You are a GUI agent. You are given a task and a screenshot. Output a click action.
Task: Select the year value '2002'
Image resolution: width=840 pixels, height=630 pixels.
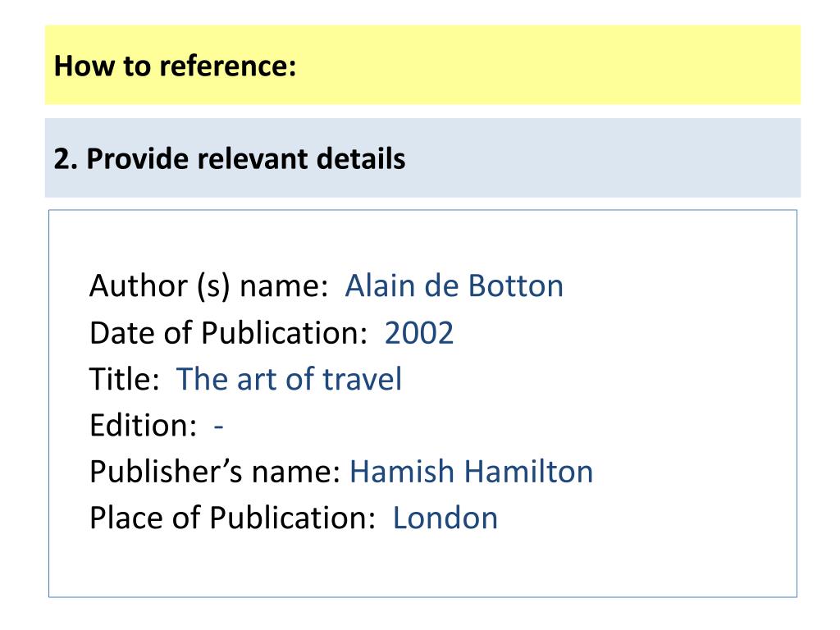tap(419, 333)
